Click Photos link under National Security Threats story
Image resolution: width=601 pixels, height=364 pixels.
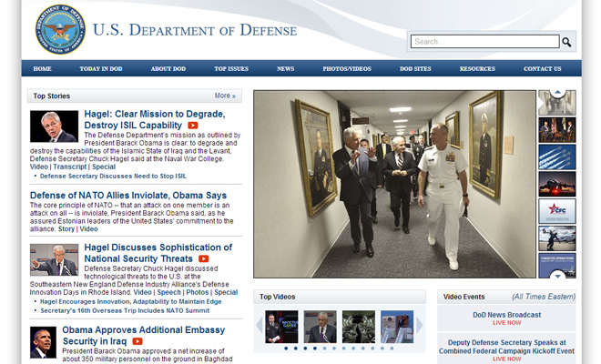point(198,292)
